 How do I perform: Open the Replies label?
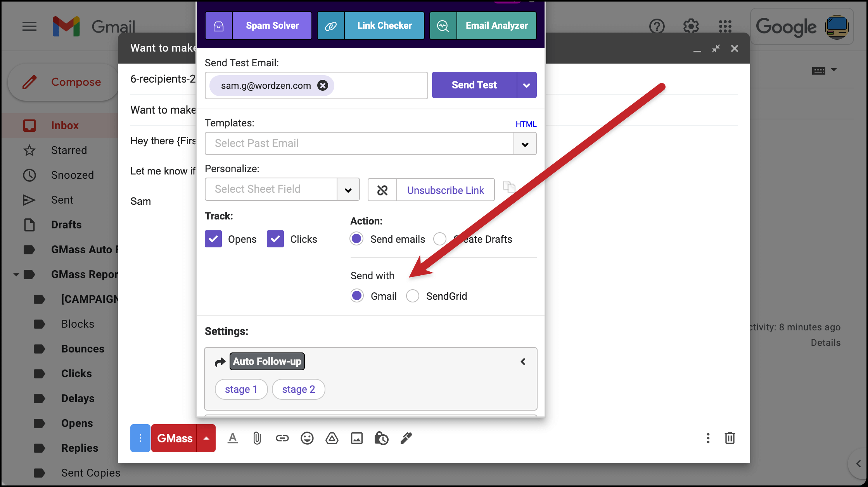(x=80, y=448)
